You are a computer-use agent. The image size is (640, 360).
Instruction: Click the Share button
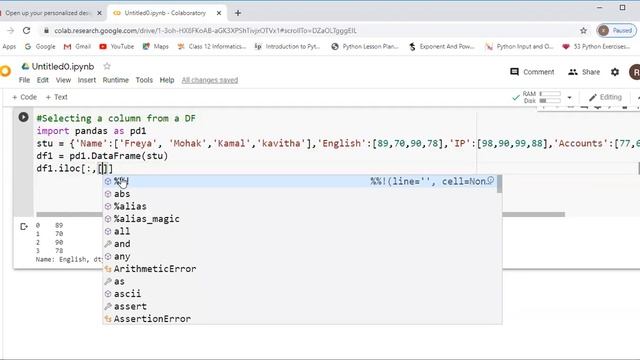tap(584, 72)
